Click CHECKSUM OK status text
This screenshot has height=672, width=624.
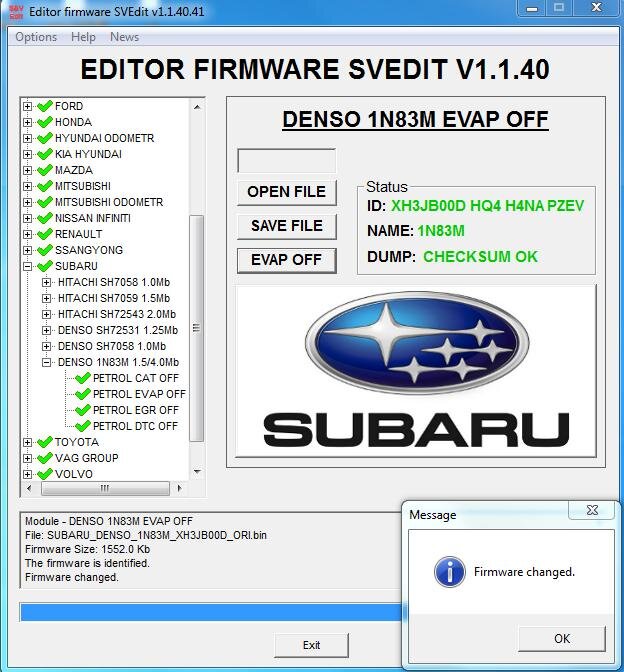coord(480,257)
